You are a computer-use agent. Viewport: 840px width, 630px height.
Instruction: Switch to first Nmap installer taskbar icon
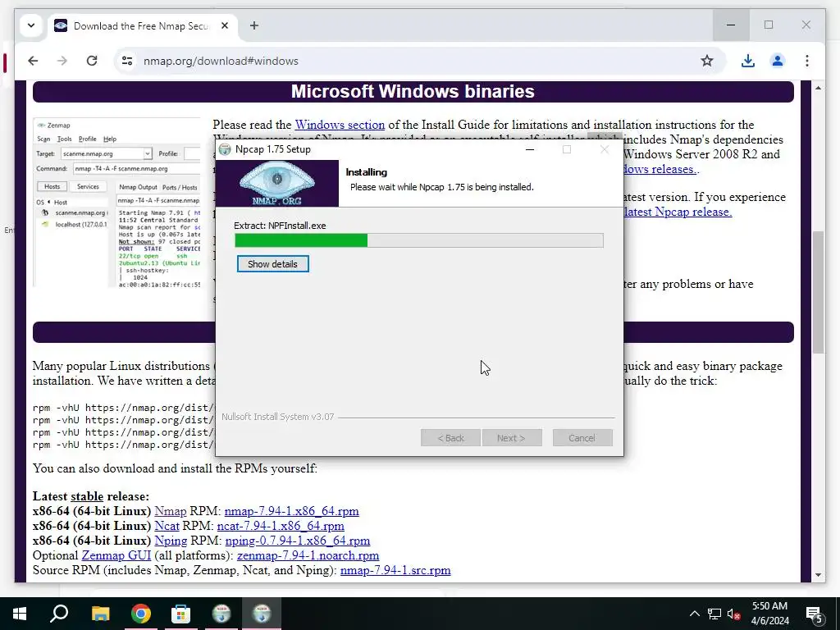[x=221, y=614]
